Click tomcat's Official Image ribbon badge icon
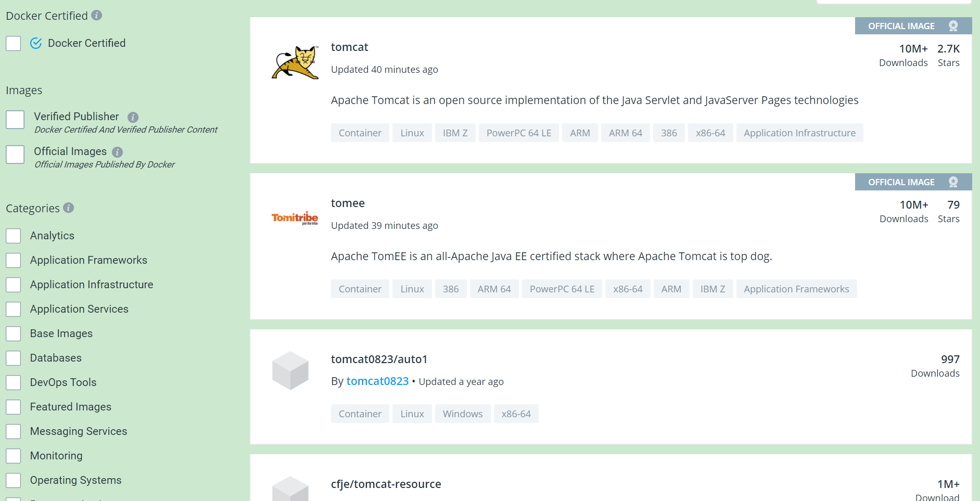 (x=953, y=26)
